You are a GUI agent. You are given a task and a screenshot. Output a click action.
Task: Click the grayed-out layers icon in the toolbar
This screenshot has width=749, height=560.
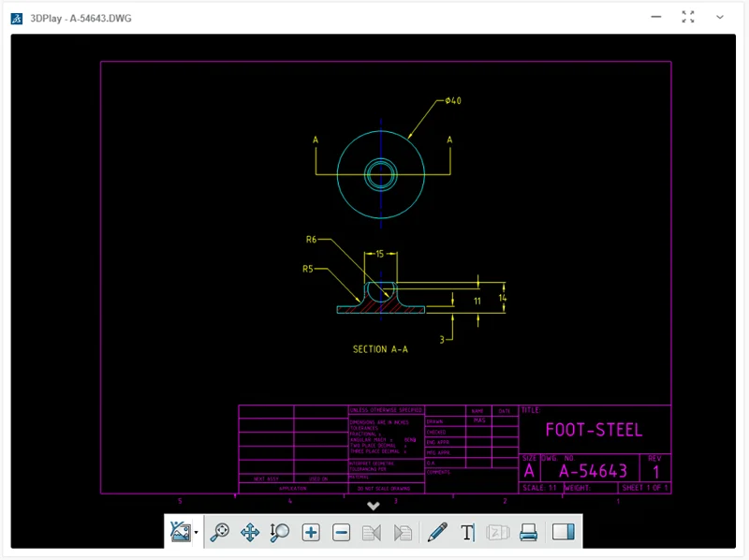pos(497,532)
